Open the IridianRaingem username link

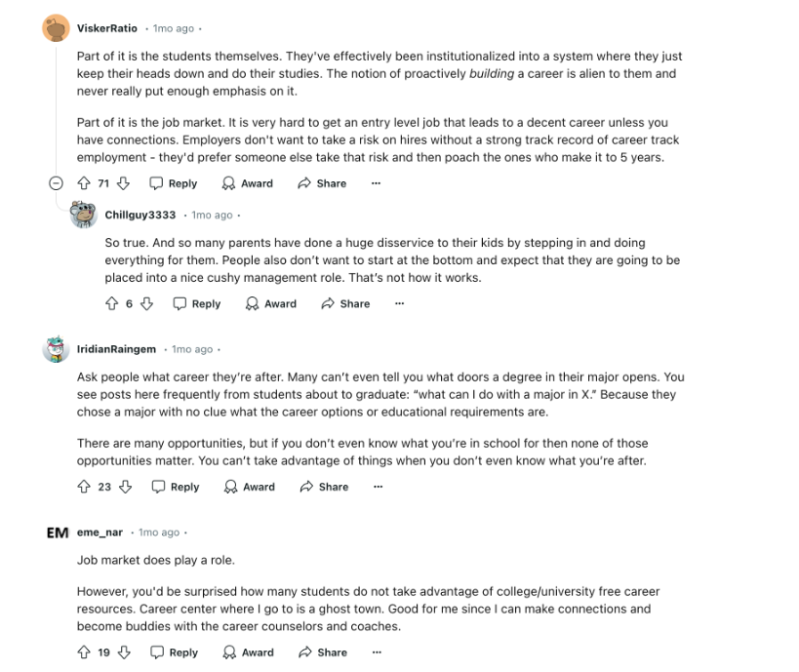tap(116, 349)
